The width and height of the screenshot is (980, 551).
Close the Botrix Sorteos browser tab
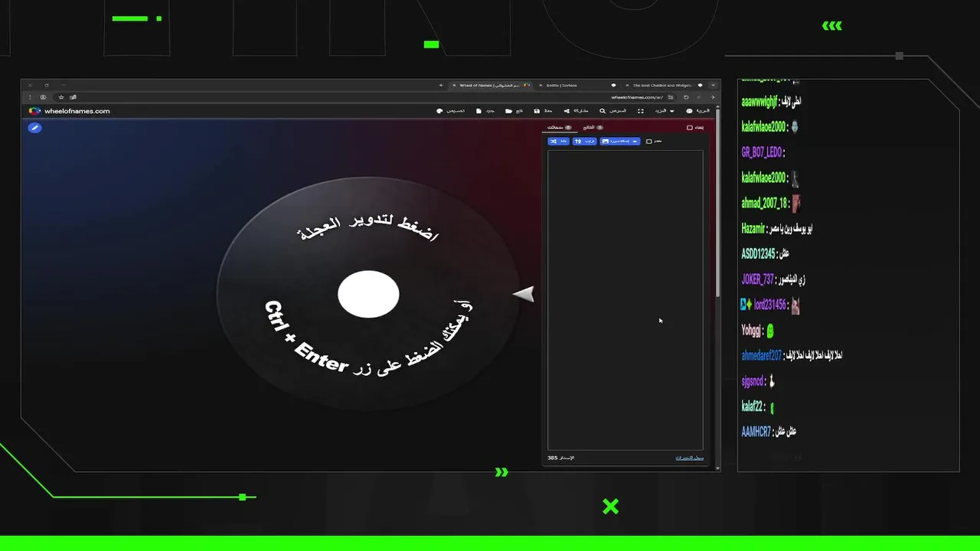tap(541, 85)
